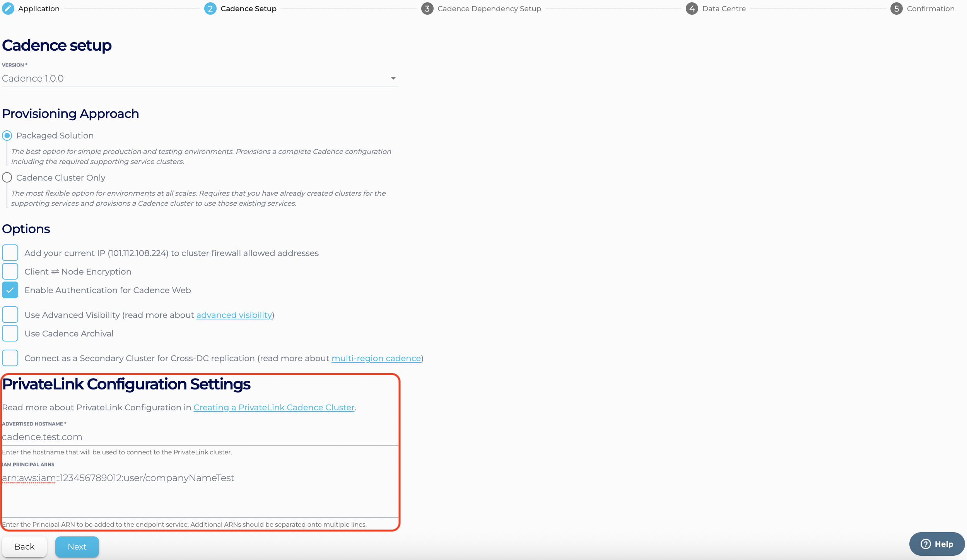Enable Secondary Cluster Cross-DC replication checkbox
This screenshot has width=967, height=560.
10,358
